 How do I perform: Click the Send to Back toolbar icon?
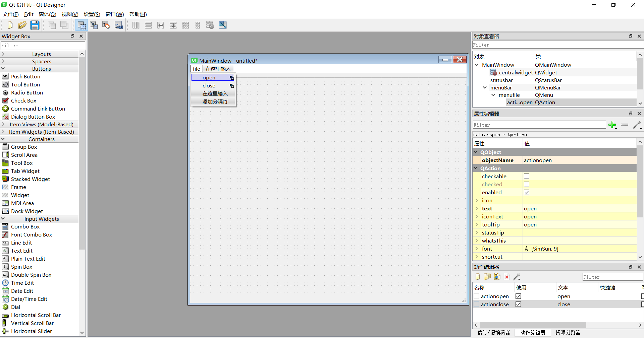52,25
